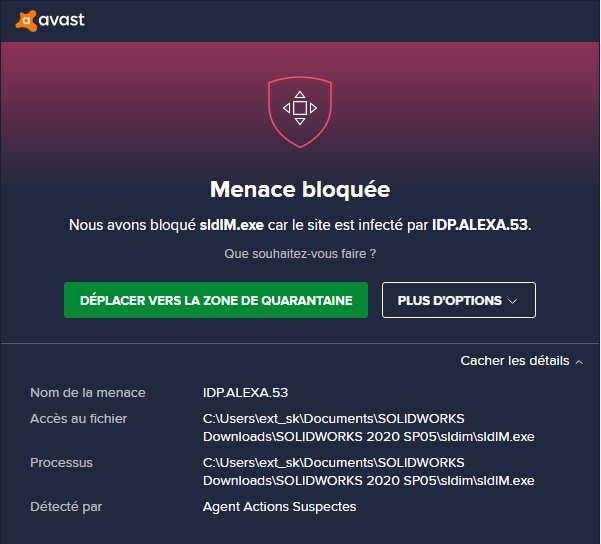The height and width of the screenshot is (544, 601).
Task: Click the red shield threat icon
Action: tap(300, 107)
